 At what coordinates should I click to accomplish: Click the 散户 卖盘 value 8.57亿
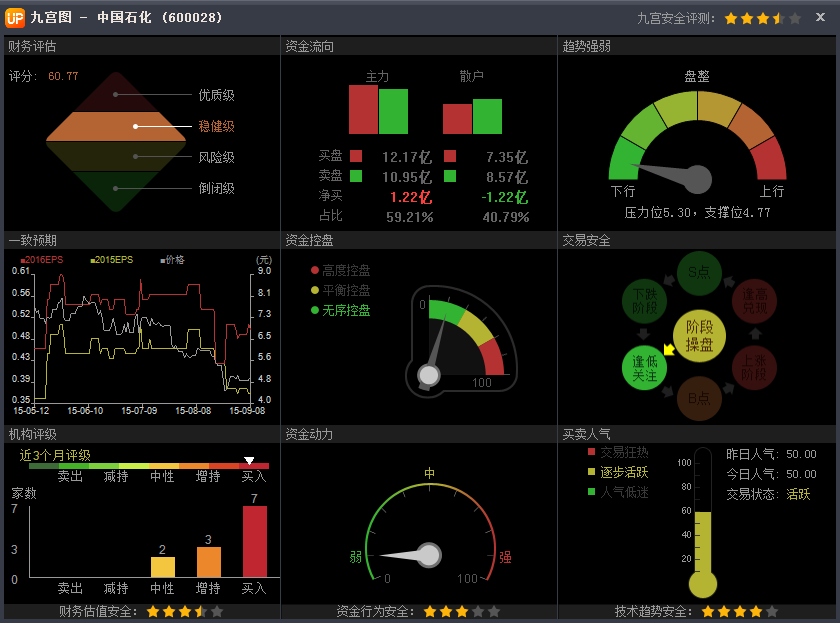507,177
